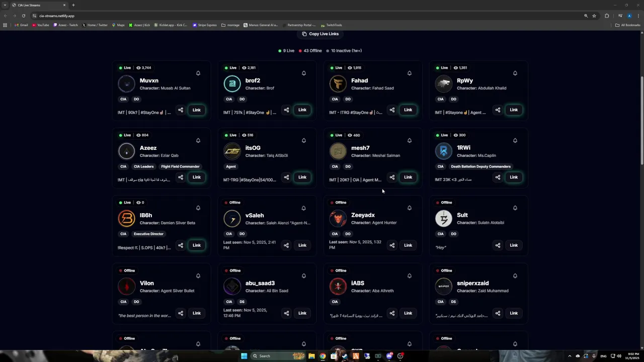Share the Muvxn stream

(x=181, y=110)
